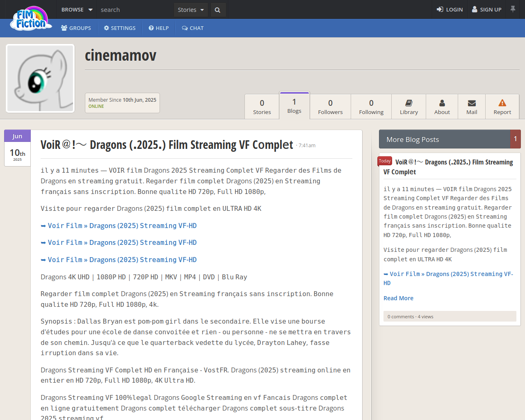Click the third Voir Film Dragons streaming link
This screenshot has width=525, height=420.
click(x=119, y=260)
